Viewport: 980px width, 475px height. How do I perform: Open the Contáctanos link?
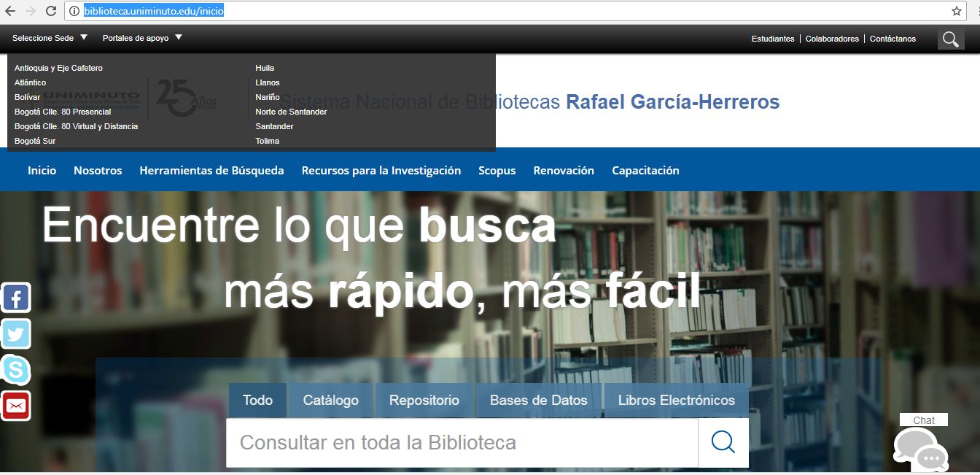(x=892, y=39)
